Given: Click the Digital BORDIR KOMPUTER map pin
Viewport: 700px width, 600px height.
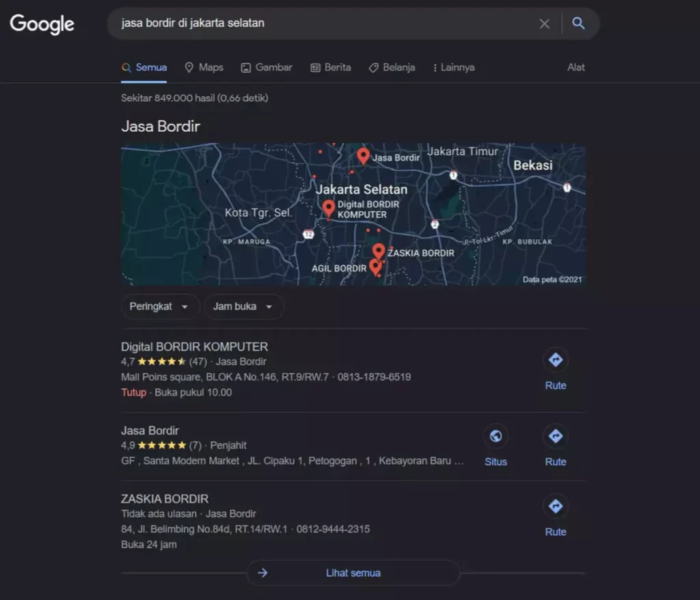Looking at the screenshot, I should pos(329,208).
